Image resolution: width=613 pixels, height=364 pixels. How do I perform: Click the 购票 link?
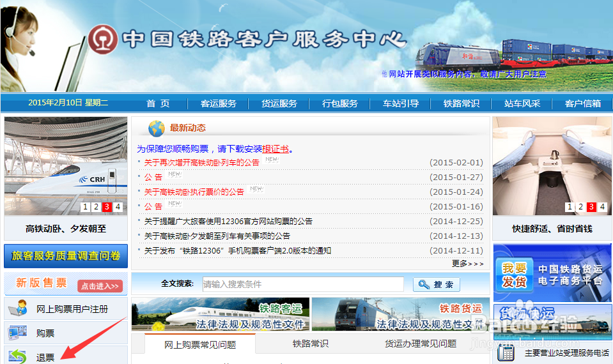point(45,333)
